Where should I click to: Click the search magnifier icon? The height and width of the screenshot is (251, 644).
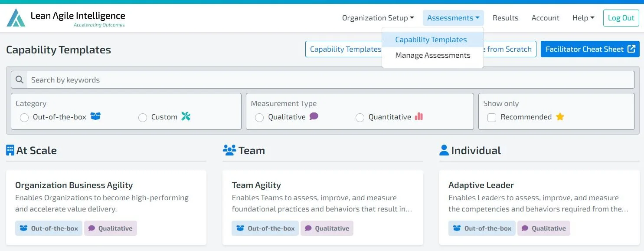(19, 80)
